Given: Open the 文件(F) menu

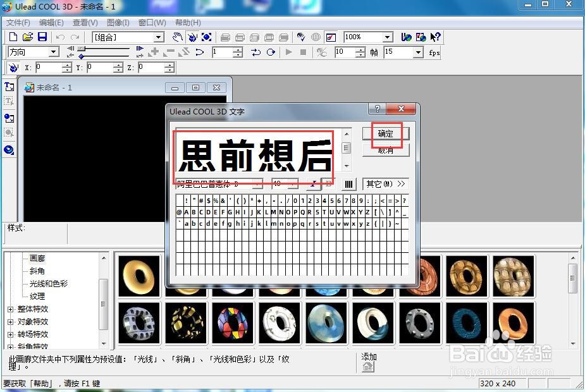Looking at the screenshot, I should click(18, 23).
